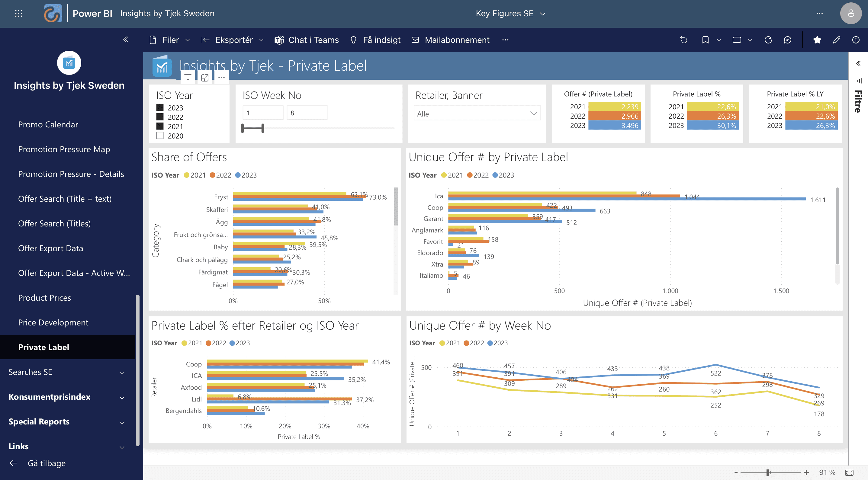Click focus mode icon above ISO Year
This screenshot has height=480, width=868.
(x=204, y=78)
